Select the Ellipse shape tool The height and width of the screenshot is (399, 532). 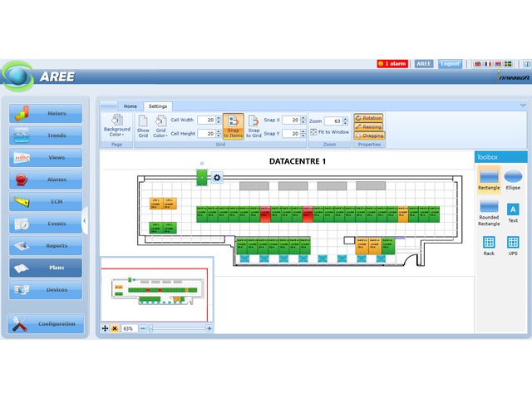click(513, 179)
